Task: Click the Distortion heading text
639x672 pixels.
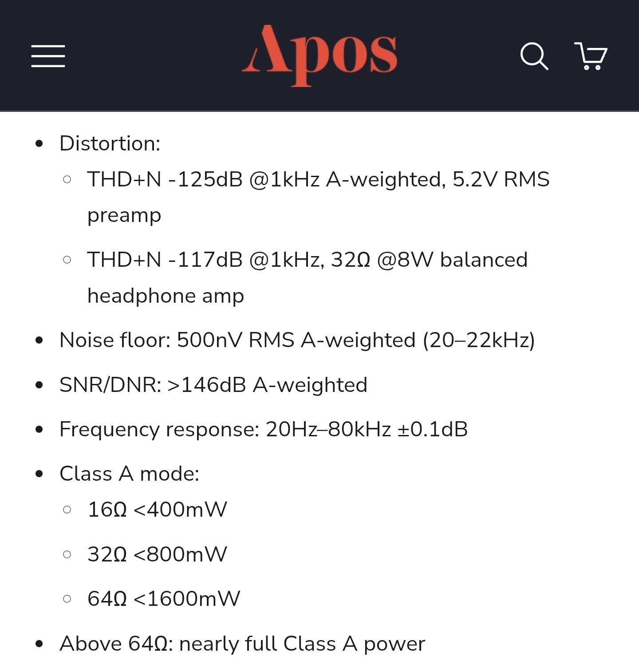Action: click(110, 143)
